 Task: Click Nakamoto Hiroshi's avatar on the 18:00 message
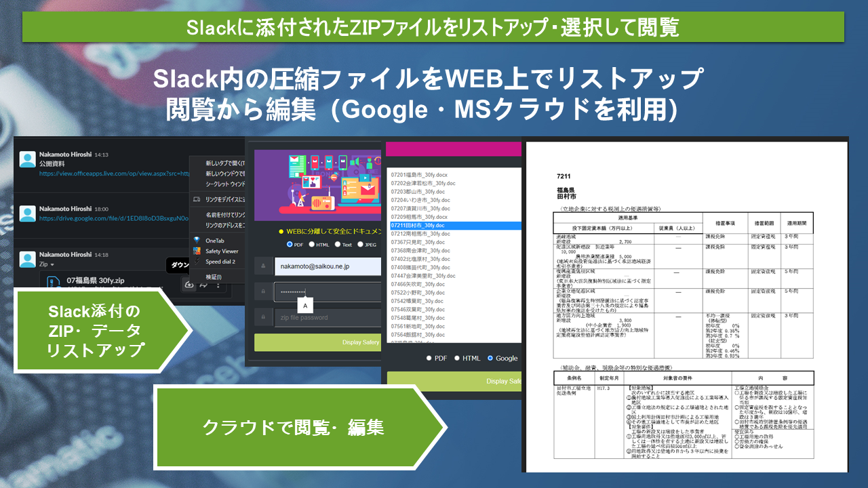[x=28, y=215]
